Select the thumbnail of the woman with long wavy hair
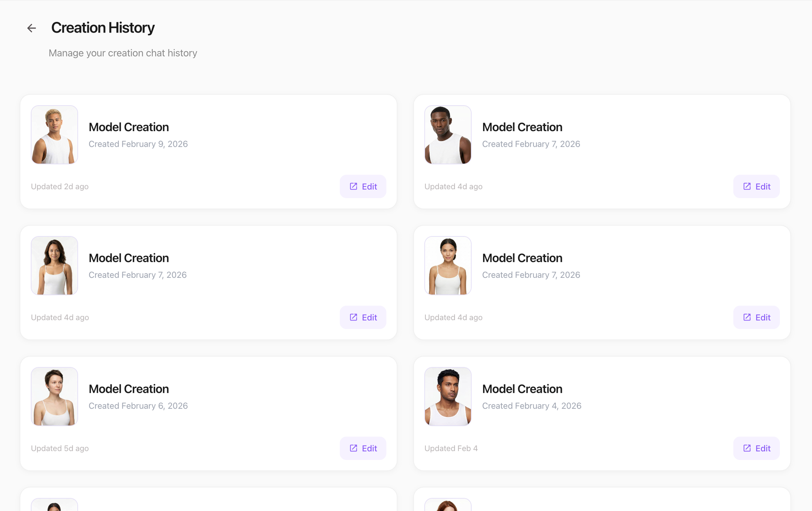 pyautogui.click(x=54, y=266)
